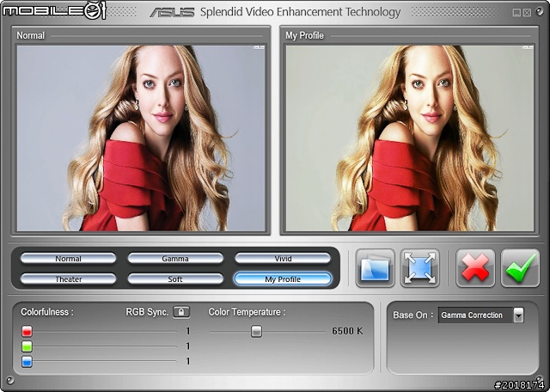The width and height of the screenshot is (550, 392).
Task: Toggle the RGB Sync lock icon
Action: click(181, 312)
